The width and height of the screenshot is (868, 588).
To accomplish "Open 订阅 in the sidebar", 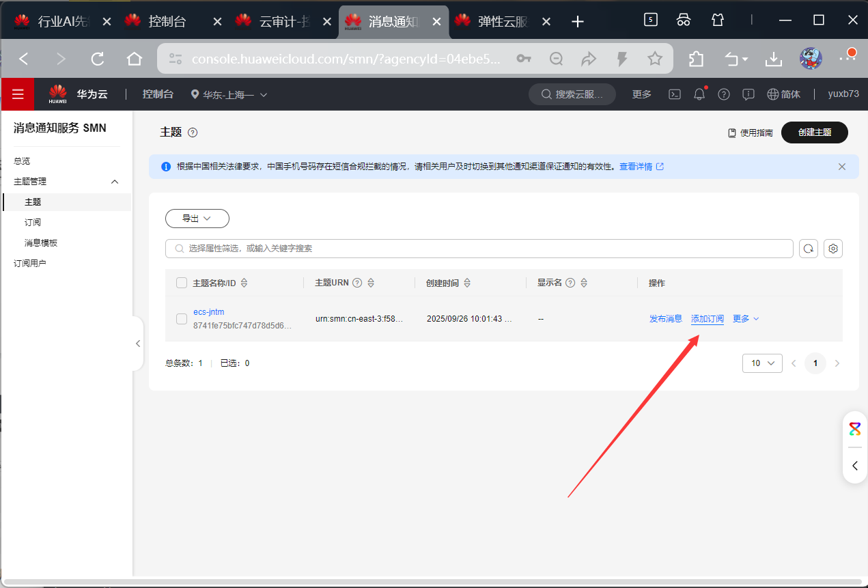I will coord(33,223).
